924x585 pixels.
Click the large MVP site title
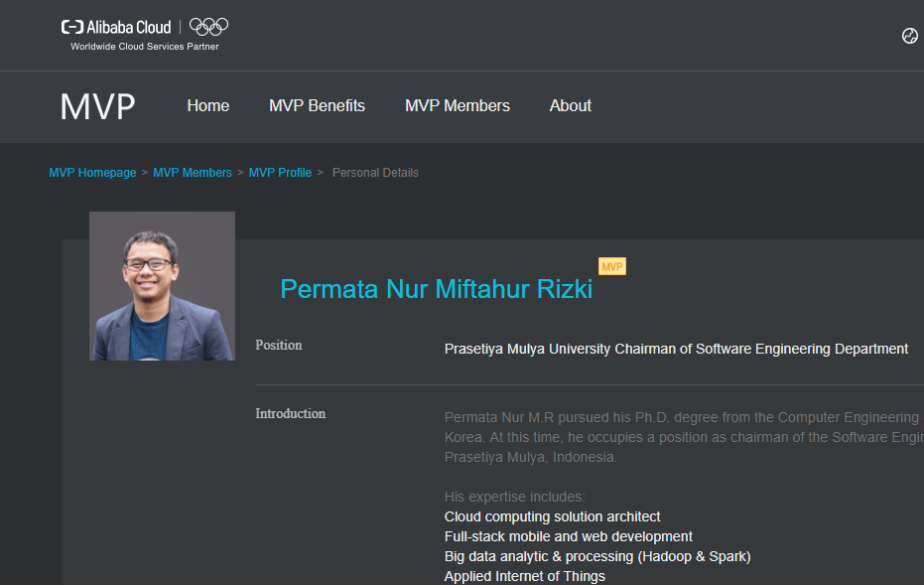tap(97, 106)
